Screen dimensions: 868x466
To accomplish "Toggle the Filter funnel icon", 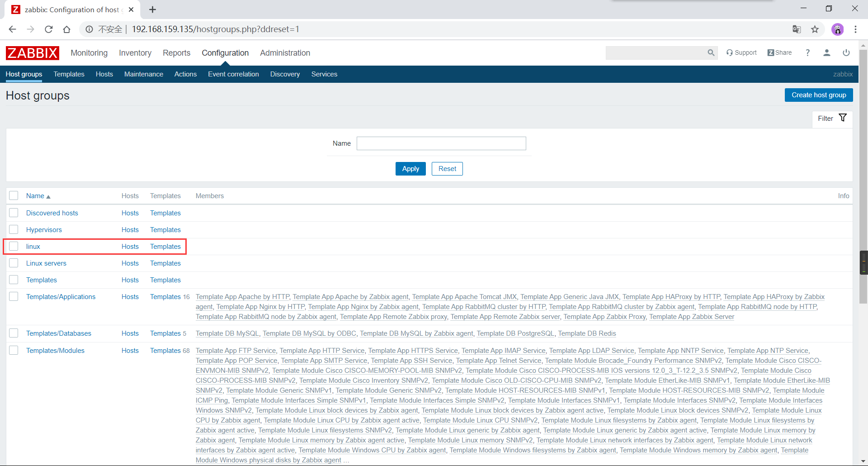I will 843,118.
